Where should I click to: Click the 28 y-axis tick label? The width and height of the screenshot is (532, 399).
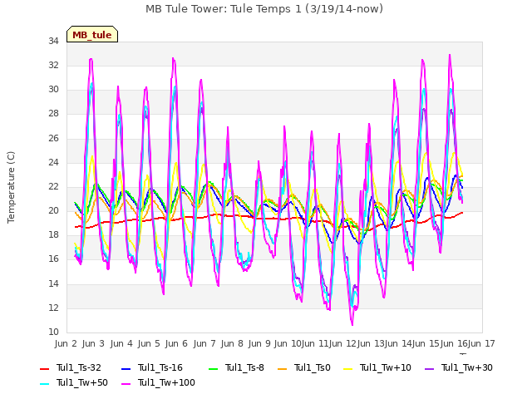click(53, 114)
